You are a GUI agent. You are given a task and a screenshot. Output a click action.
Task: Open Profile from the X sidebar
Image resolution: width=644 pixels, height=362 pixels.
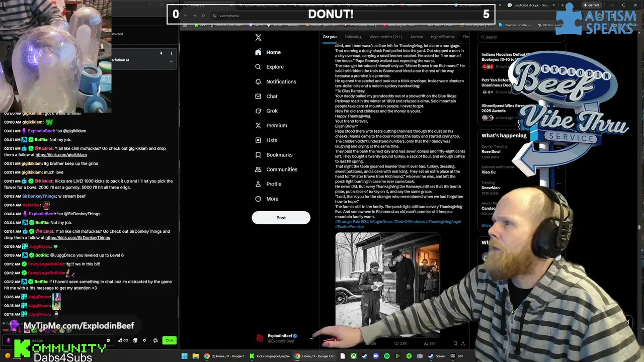pyautogui.click(x=268, y=184)
